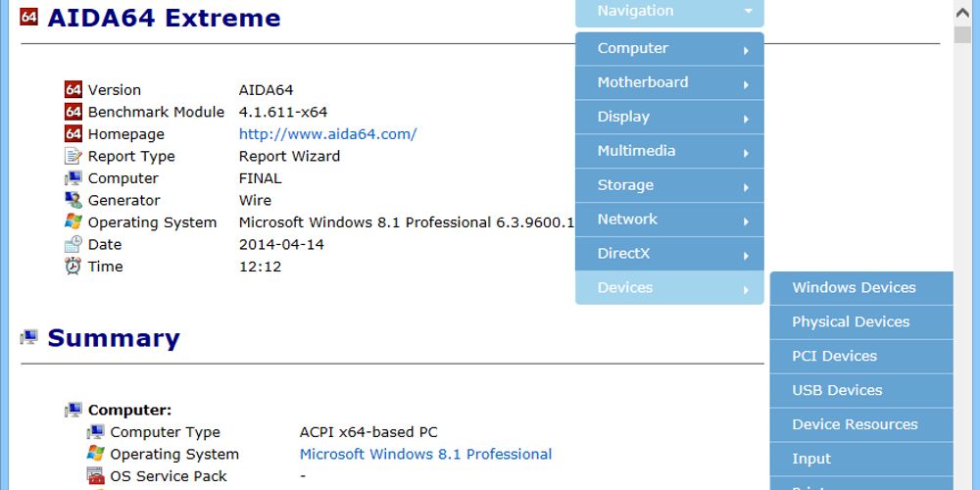The width and height of the screenshot is (980, 490).
Task: Open Physical Devices submenu entry
Action: point(861,322)
